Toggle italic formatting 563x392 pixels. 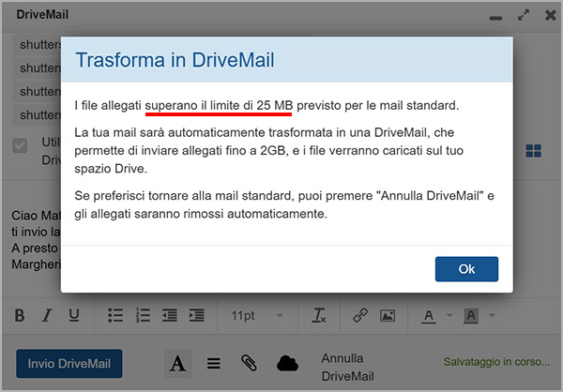tap(47, 315)
